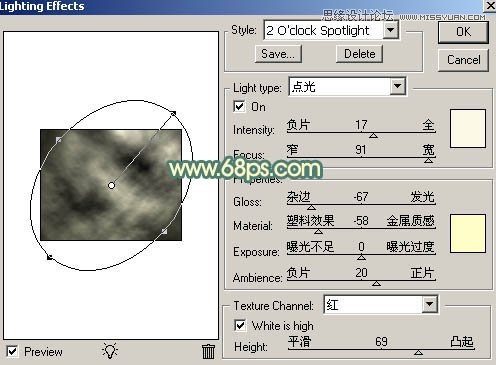Click the Exposure slider handle
The image size is (496, 365).
click(361, 257)
